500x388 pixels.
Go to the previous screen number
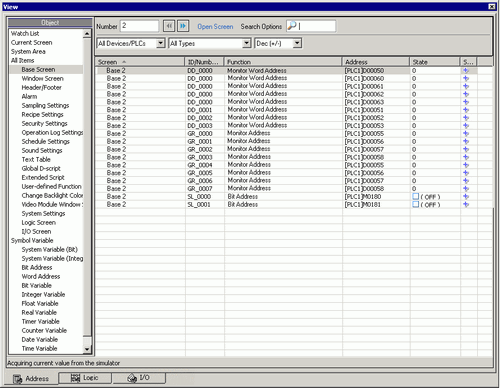169,26
